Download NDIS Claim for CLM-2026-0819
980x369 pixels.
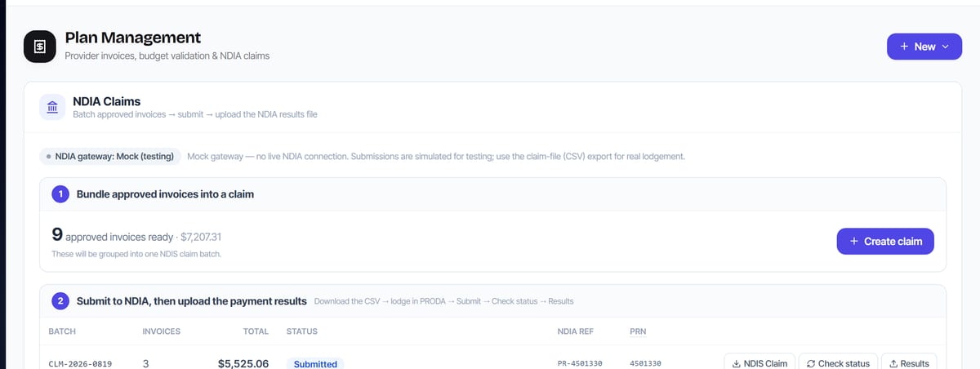759,363
